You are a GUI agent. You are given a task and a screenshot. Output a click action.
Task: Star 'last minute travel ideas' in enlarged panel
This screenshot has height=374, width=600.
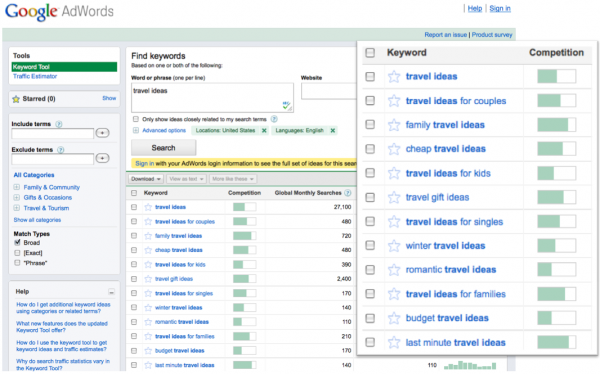pos(394,342)
